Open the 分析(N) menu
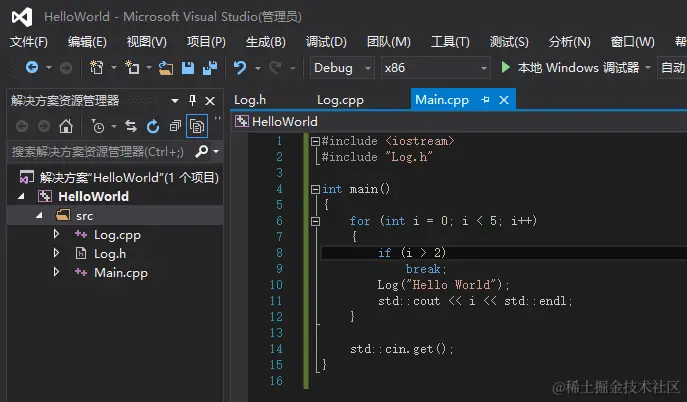 click(570, 42)
